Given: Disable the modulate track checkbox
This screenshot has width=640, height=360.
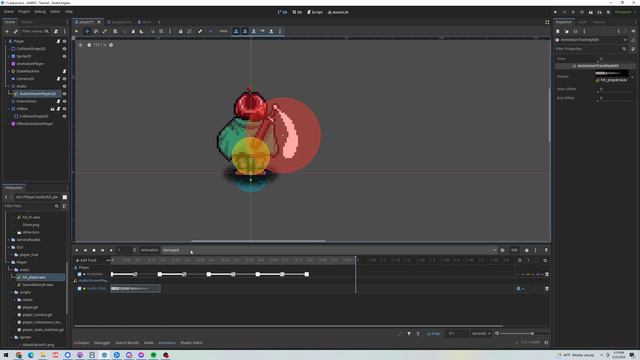Looking at the screenshot, I should click(80, 274).
